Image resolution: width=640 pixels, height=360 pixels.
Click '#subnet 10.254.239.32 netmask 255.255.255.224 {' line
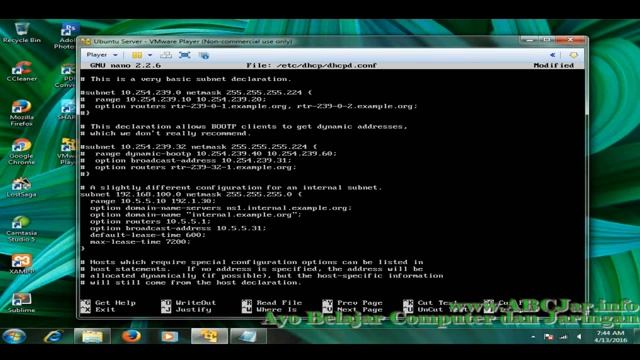pyautogui.click(x=199, y=147)
